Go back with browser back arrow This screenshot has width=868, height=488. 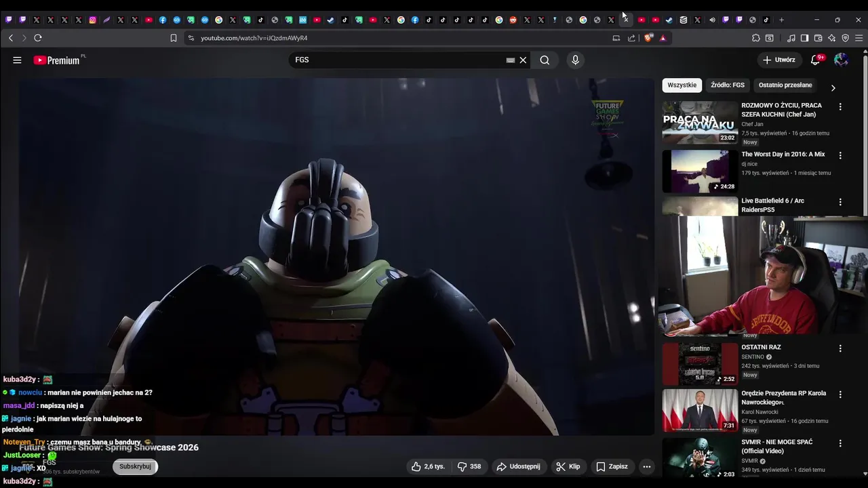10,38
